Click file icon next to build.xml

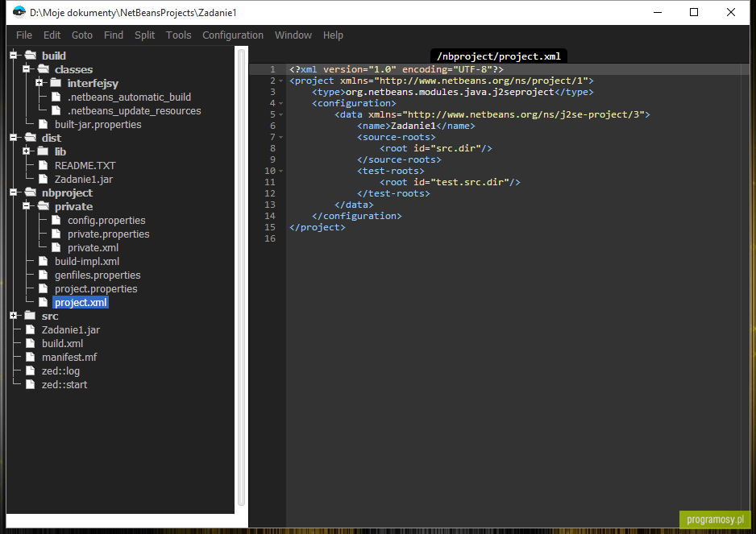(30, 343)
